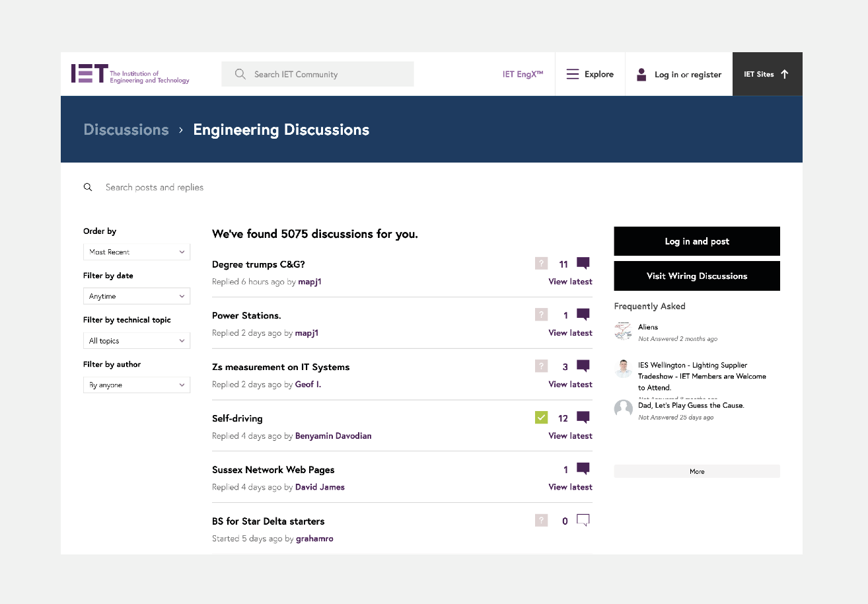
Task: Click View latest for Self-driving
Action: tap(570, 435)
